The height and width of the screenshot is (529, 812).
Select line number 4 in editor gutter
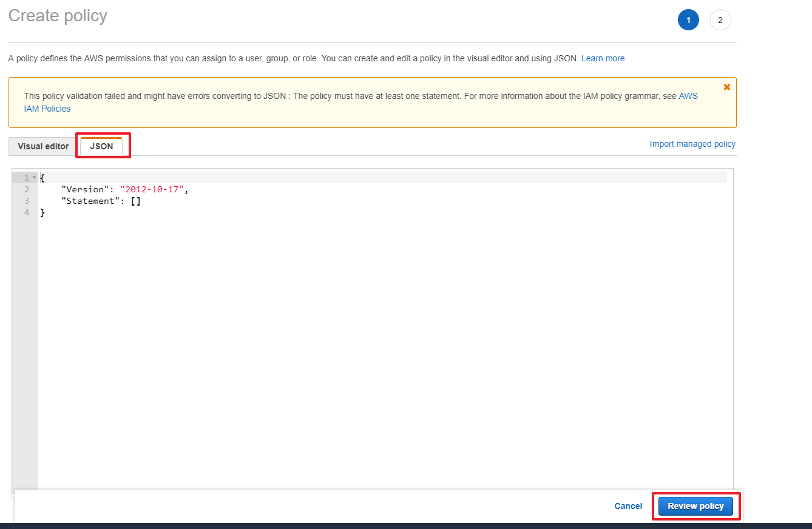(27, 212)
